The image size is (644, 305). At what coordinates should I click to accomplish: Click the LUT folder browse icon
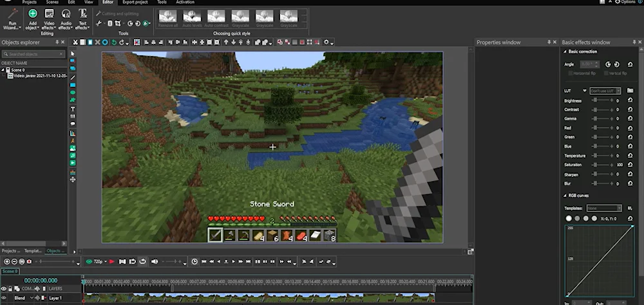coord(630,91)
